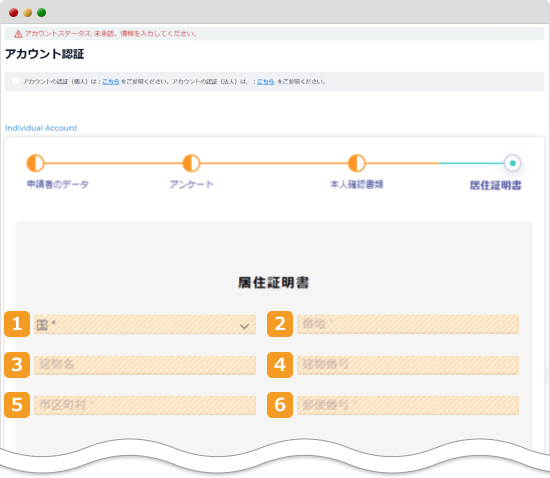This screenshot has height=478, width=550.
Task: Focus the 建物番号 input field
Action: [408, 365]
